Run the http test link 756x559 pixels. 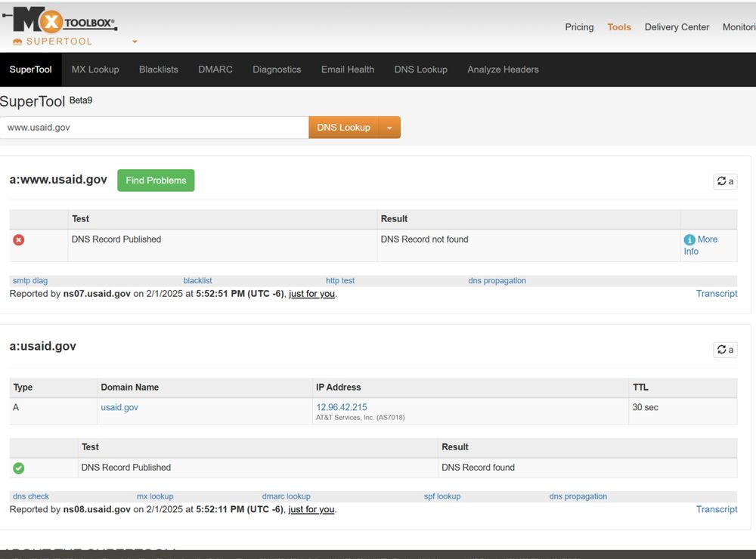pos(340,280)
